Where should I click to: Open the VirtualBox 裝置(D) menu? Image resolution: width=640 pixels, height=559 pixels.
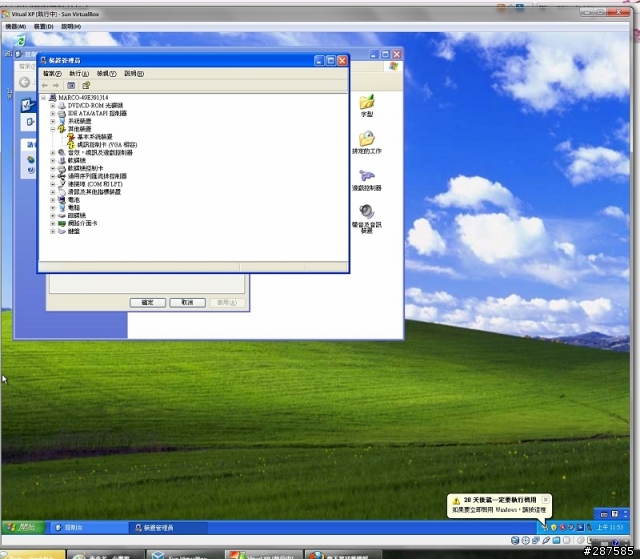pos(44,27)
